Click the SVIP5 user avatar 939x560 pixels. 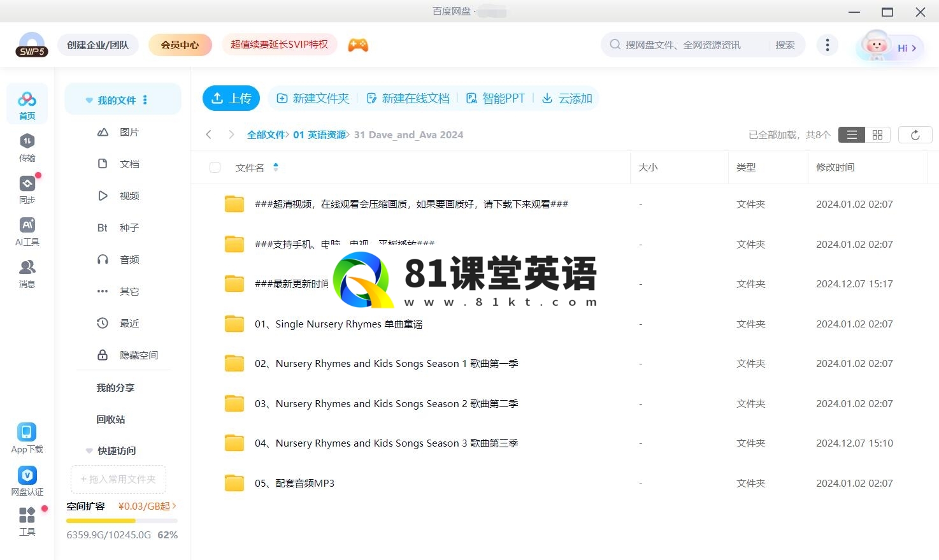pos(32,45)
